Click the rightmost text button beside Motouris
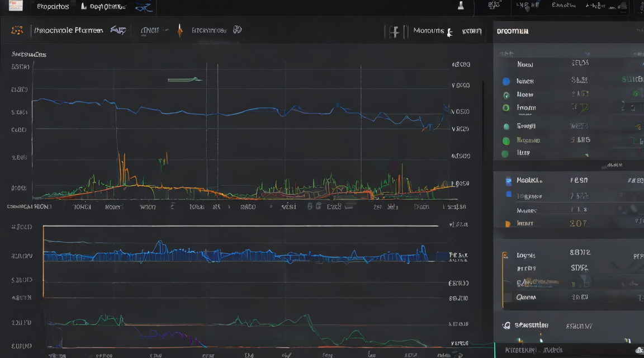The width and height of the screenshot is (644, 358). [471, 31]
